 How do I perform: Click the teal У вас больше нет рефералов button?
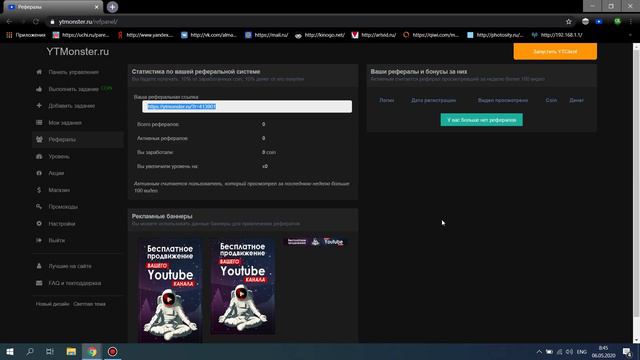click(x=482, y=120)
